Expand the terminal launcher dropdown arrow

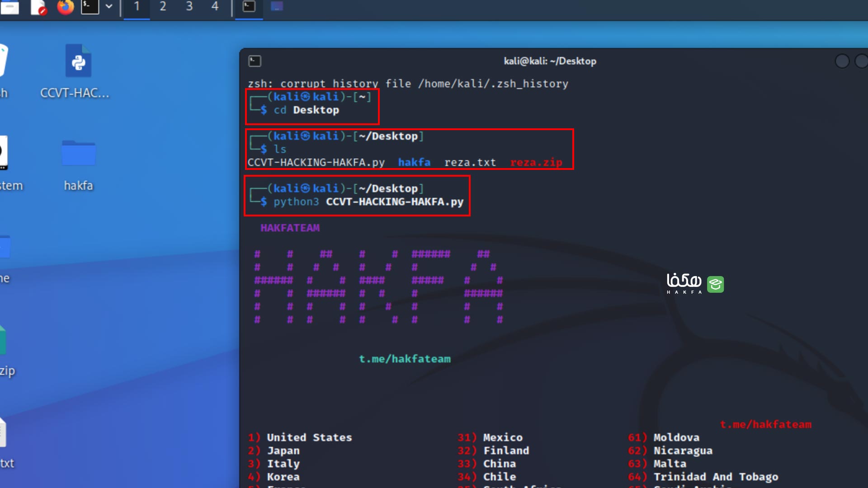tap(109, 6)
